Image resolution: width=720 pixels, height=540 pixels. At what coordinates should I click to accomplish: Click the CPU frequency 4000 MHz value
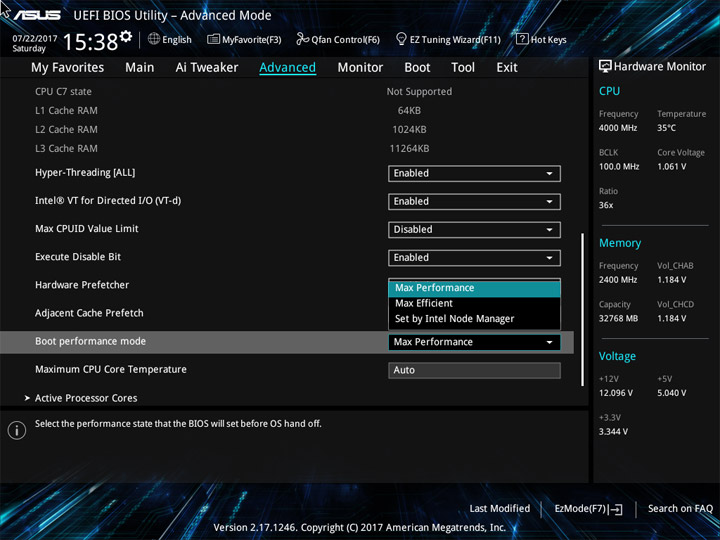[x=618, y=128]
